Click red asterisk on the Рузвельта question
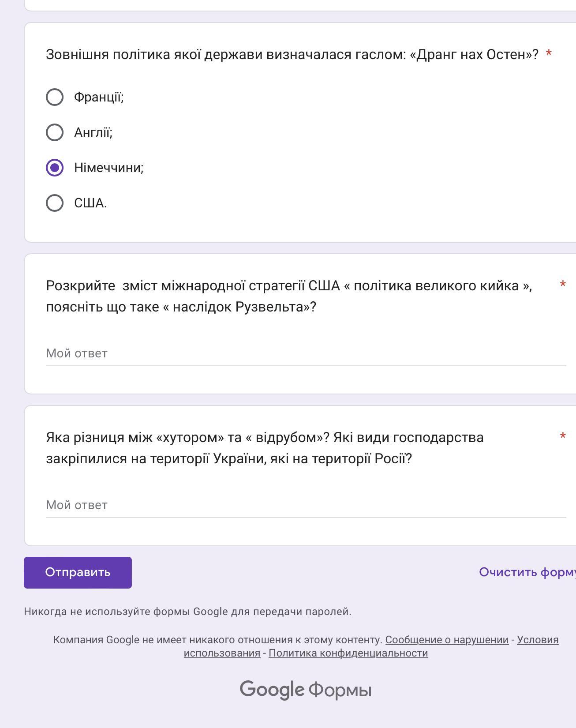 (563, 285)
